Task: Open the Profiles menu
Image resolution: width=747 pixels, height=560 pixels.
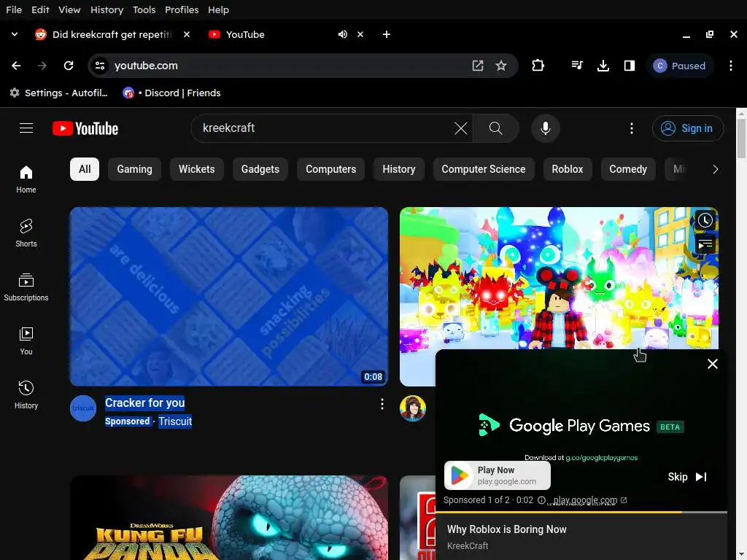Action: (182, 9)
